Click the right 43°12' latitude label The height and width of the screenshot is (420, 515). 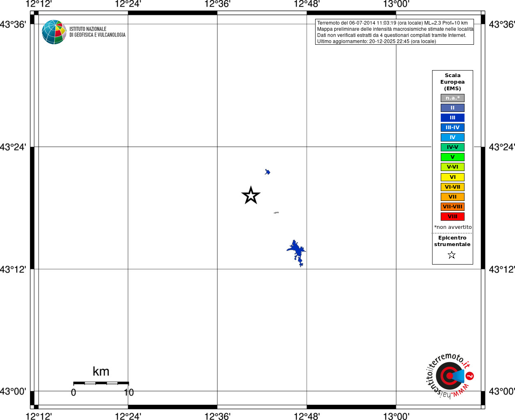tap(502, 269)
